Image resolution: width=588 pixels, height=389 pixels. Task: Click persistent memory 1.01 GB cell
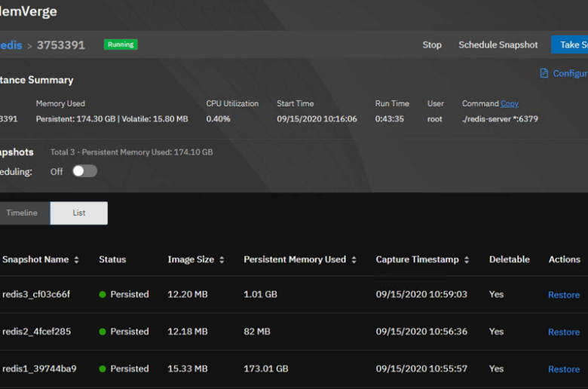[x=260, y=295]
